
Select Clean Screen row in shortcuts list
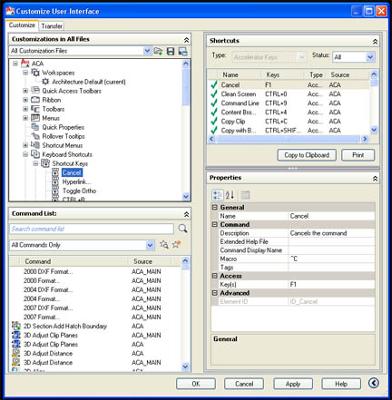tap(289, 94)
